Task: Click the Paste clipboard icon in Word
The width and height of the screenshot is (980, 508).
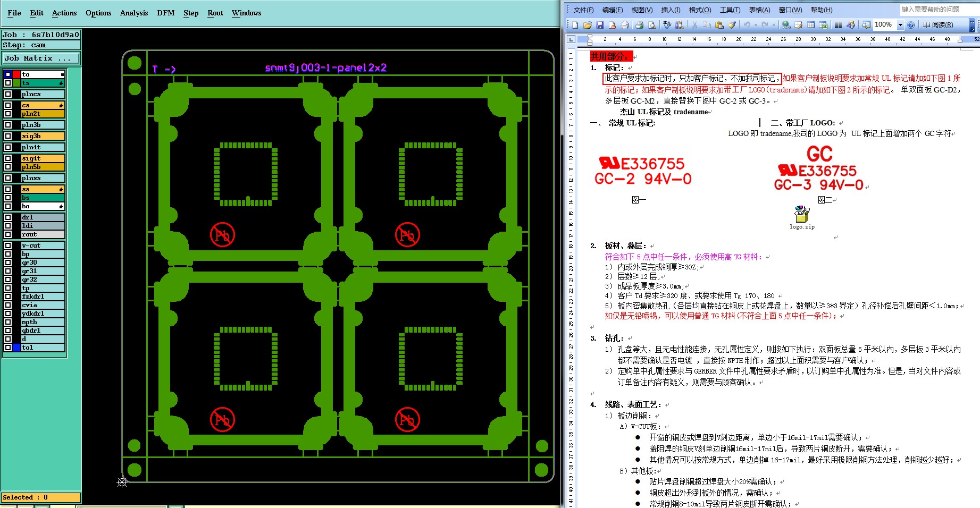Action: point(719,25)
